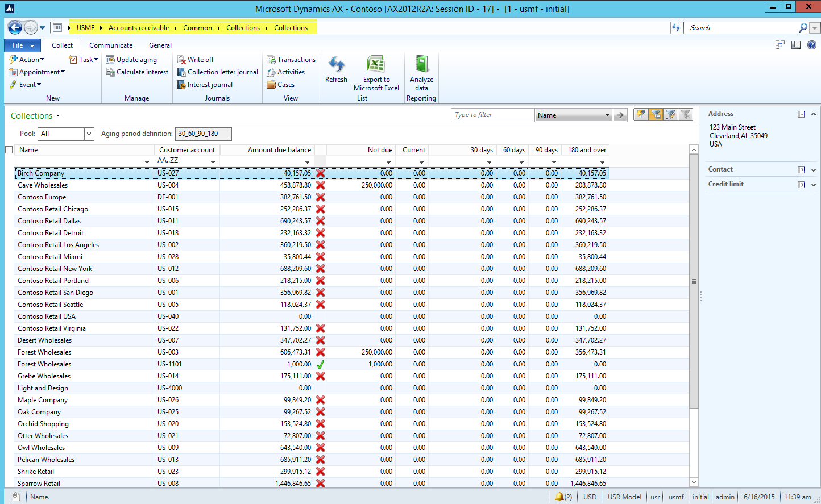Expand the Credit limit fact box
821x504 pixels.
814,185
